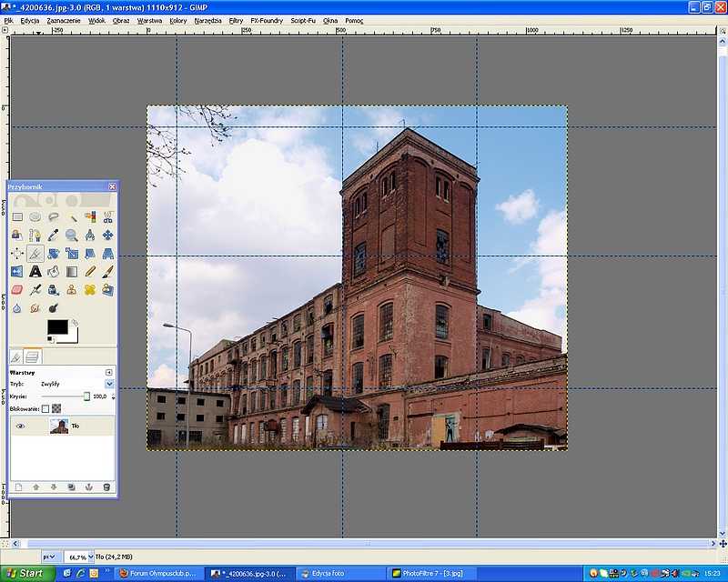728x582 pixels.
Task: Open the Tryb layer mode dropdown
Action: click(109, 384)
